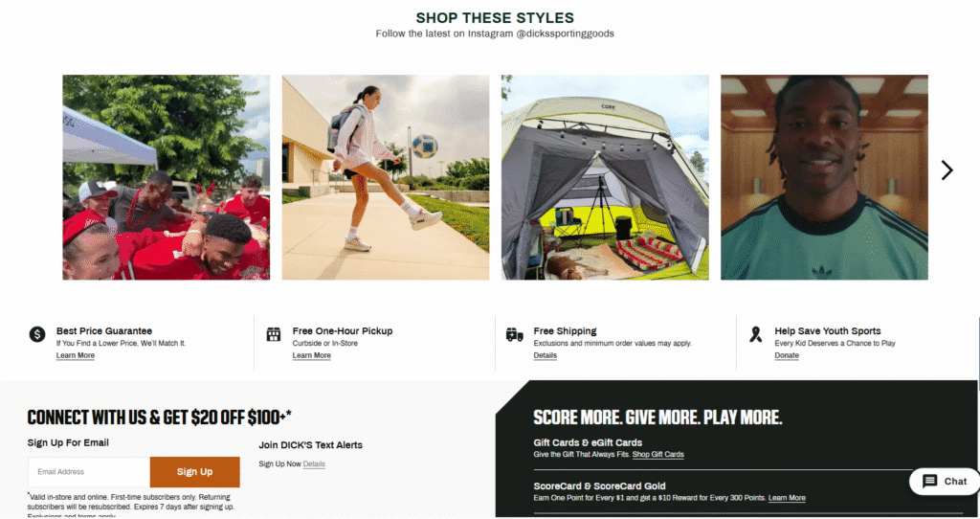Open the Chat button

(x=945, y=482)
